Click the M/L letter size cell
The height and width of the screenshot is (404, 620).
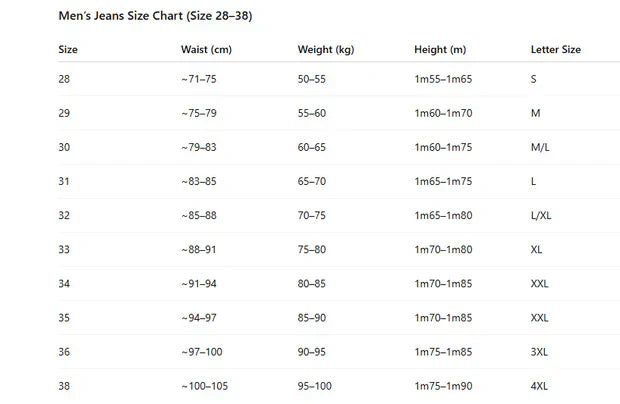[540, 147]
